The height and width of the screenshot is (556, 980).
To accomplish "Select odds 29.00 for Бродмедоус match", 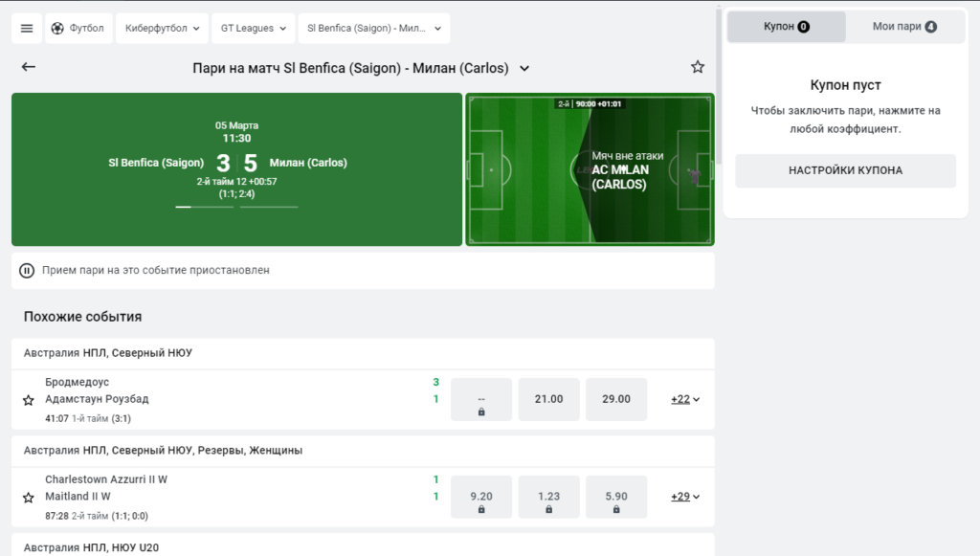I will coord(616,399).
